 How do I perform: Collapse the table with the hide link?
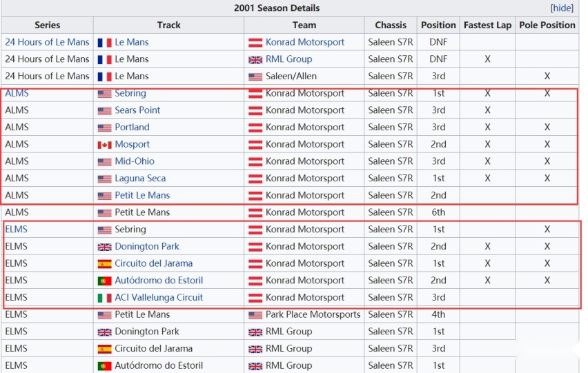click(562, 8)
